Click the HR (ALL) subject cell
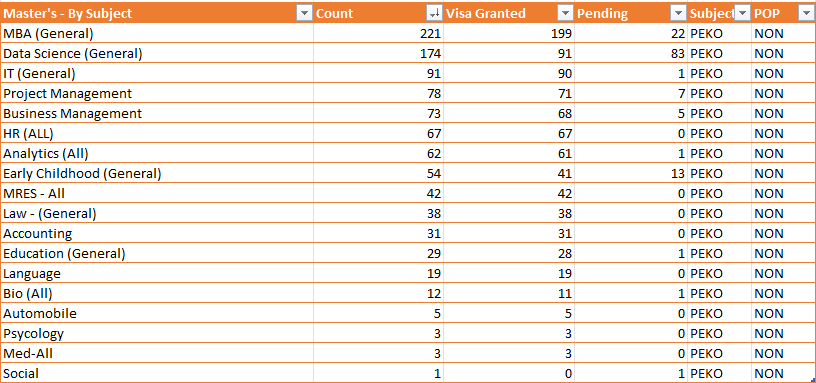 pos(157,134)
